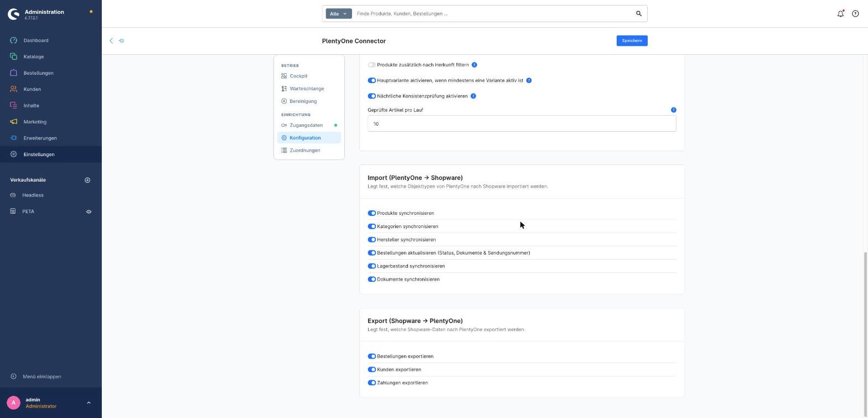Click the Bestellungen icon in sidebar
Image resolution: width=868 pixels, height=418 pixels.
point(14,73)
